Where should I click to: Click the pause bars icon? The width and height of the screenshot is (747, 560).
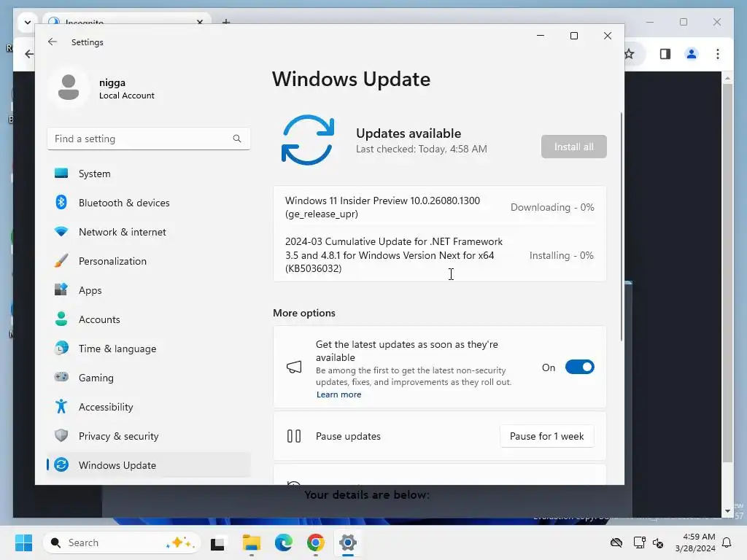tap(294, 436)
